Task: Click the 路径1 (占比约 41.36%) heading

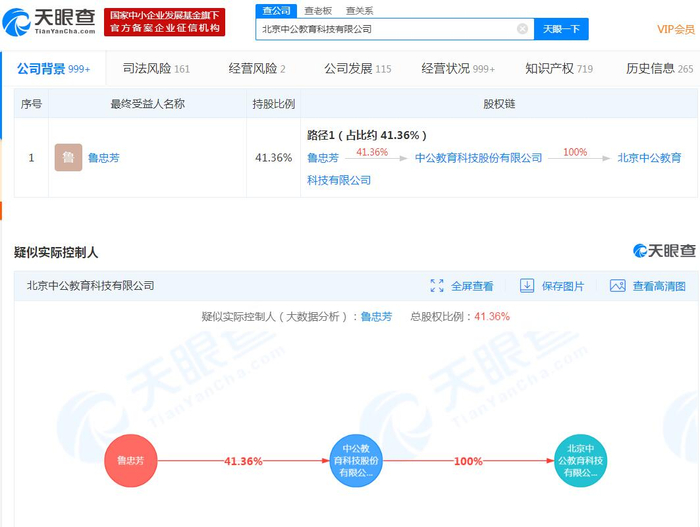Action: 367,135
